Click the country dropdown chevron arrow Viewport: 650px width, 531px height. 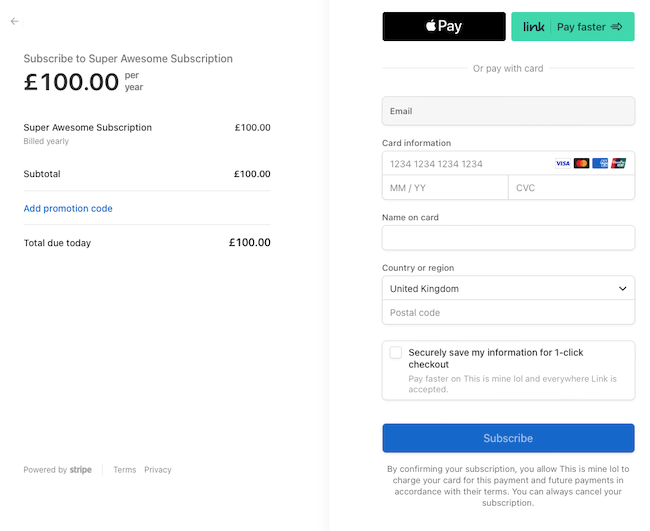click(622, 289)
